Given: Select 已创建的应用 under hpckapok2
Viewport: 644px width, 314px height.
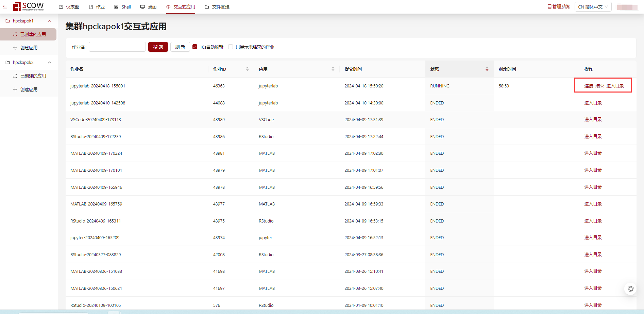Looking at the screenshot, I should click(28, 76).
